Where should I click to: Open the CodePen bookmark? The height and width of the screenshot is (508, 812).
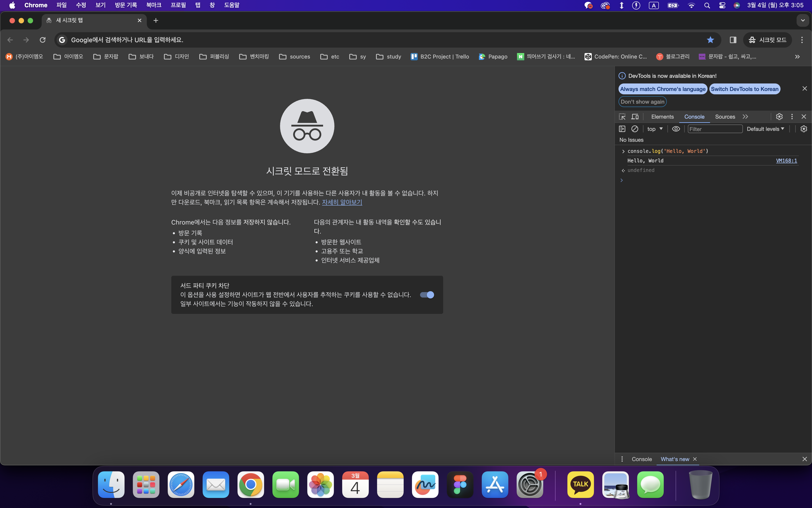click(616, 56)
